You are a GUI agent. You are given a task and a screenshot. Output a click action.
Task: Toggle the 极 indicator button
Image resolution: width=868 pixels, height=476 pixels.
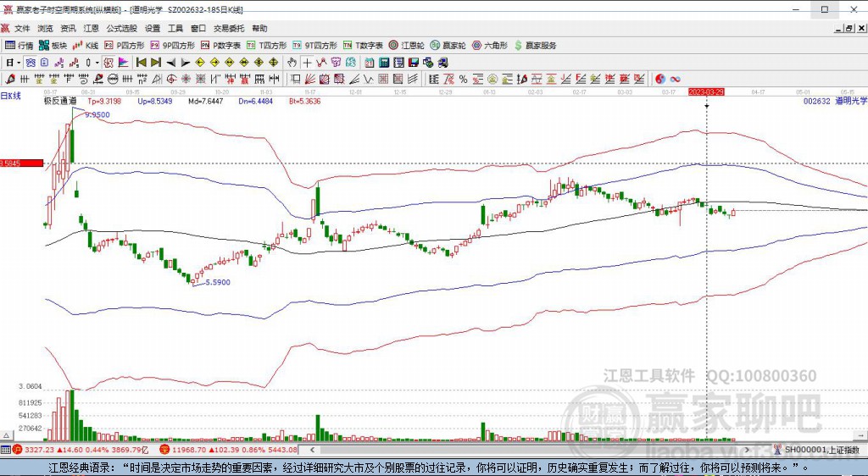click(x=108, y=63)
